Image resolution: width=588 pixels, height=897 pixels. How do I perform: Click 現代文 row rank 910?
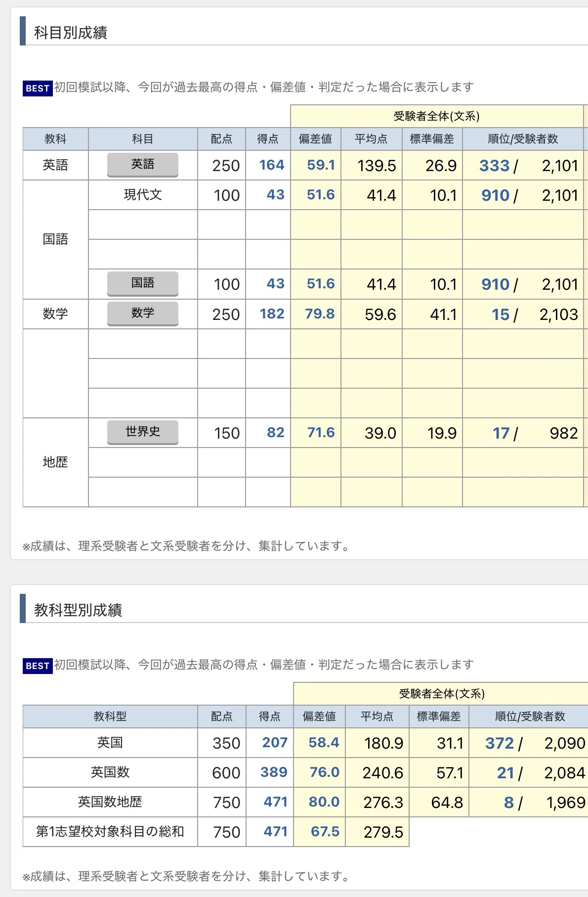point(495,195)
